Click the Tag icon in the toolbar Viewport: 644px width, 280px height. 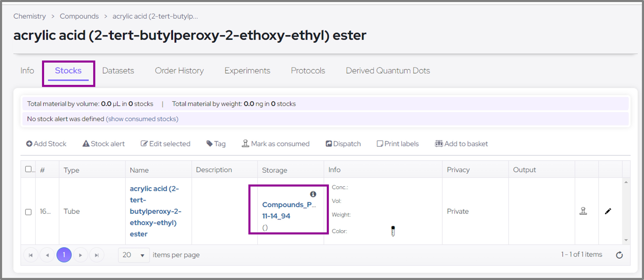pyautogui.click(x=209, y=144)
